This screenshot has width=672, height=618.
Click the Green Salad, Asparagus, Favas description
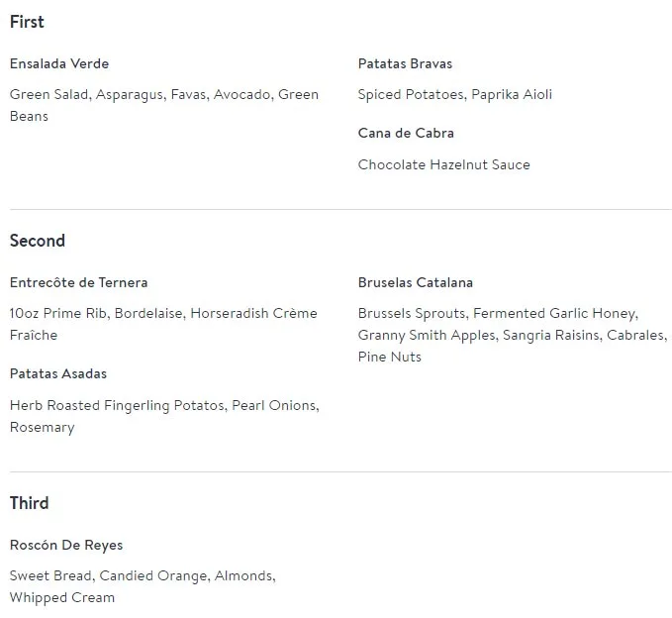[163, 95]
